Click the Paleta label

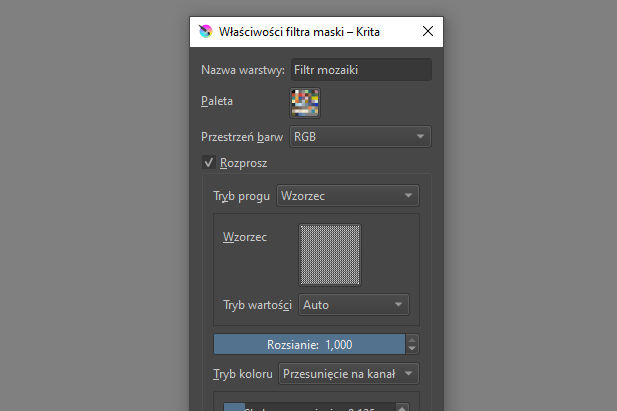point(220,102)
